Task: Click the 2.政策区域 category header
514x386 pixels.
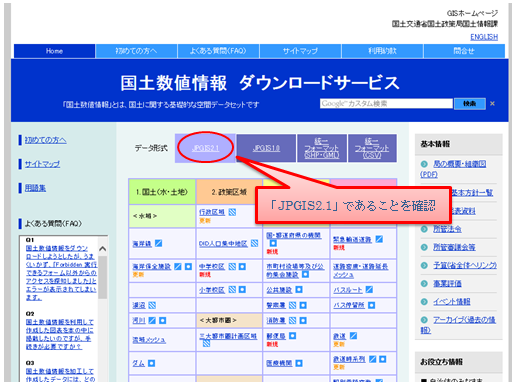Action: [x=229, y=192]
